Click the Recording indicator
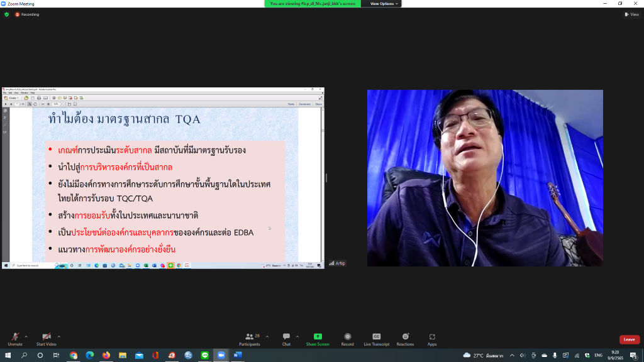 (27, 14)
